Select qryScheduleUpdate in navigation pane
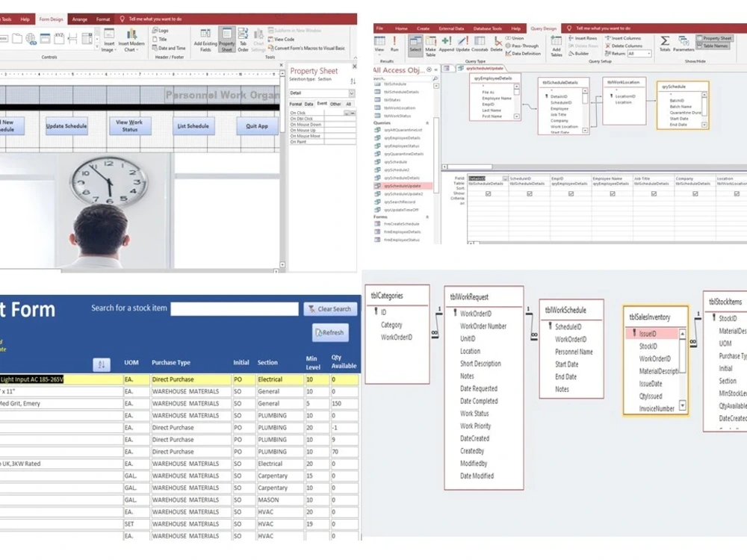The height and width of the screenshot is (560, 747). pyautogui.click(x=403, y=186)
